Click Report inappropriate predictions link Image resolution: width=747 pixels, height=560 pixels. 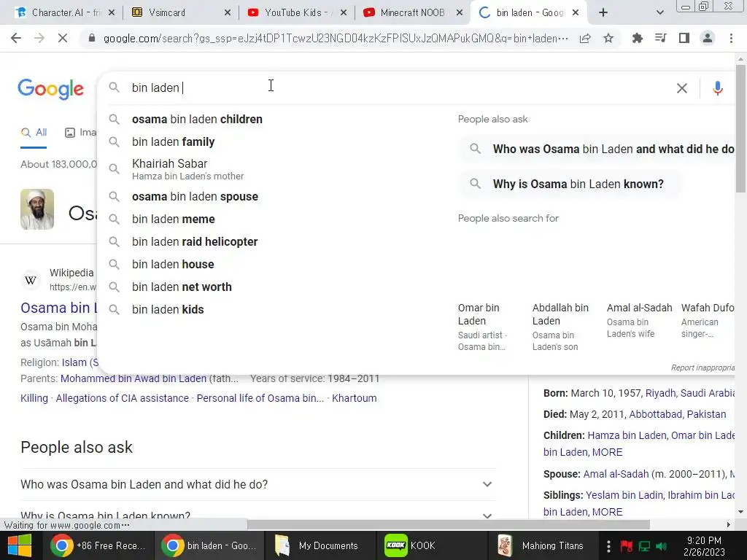pyautogui.click(x=703, y=367)
